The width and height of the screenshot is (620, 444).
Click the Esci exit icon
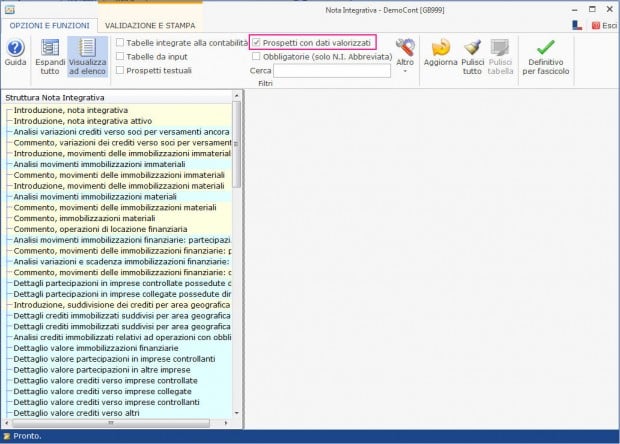click(596, 26)
